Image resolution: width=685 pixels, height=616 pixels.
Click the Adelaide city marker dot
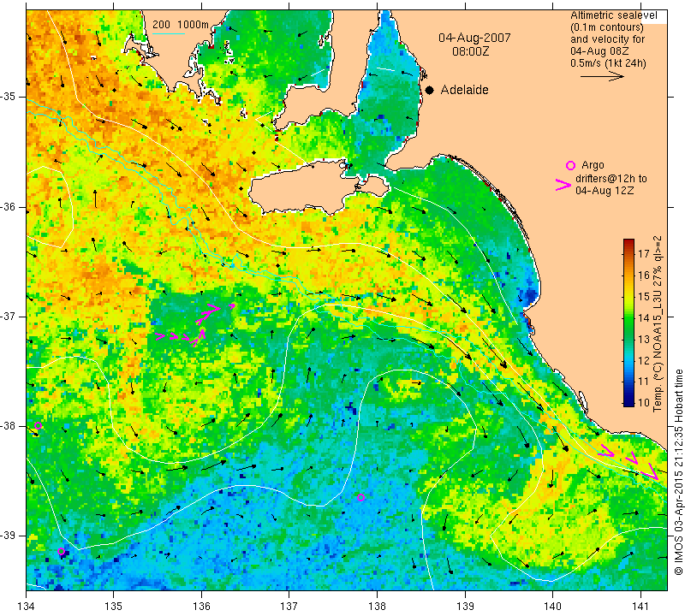point(430,90)
